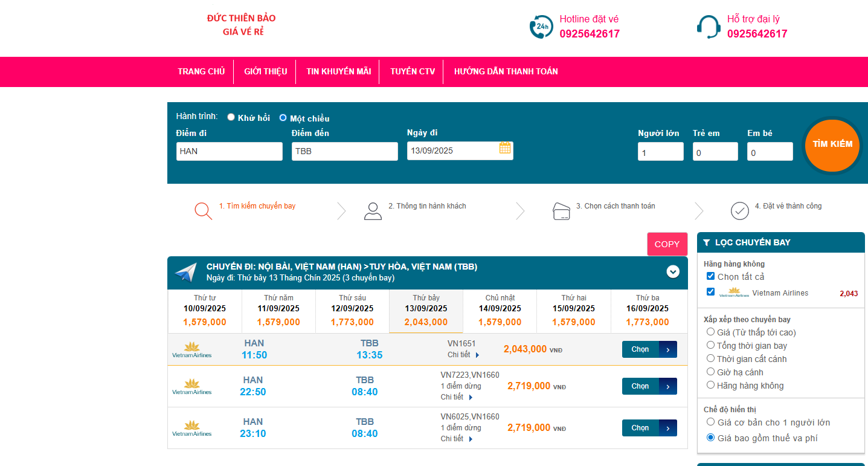Collapse the departure flight list chevron

(x=673, y=272)
